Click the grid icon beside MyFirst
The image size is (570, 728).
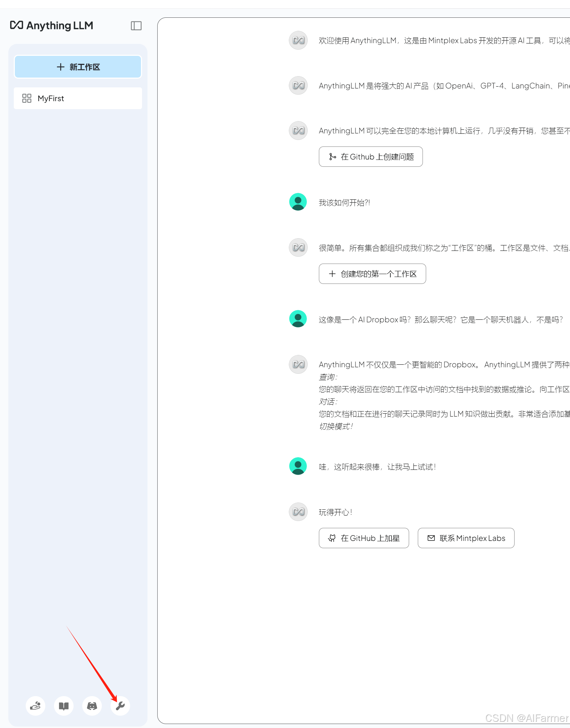(27, 98)
